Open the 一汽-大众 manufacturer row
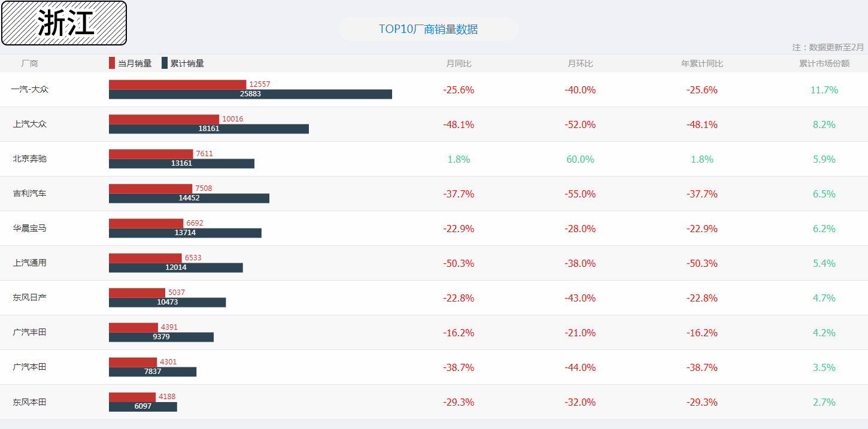Screen dimensions: 868x429 (29, 89)
